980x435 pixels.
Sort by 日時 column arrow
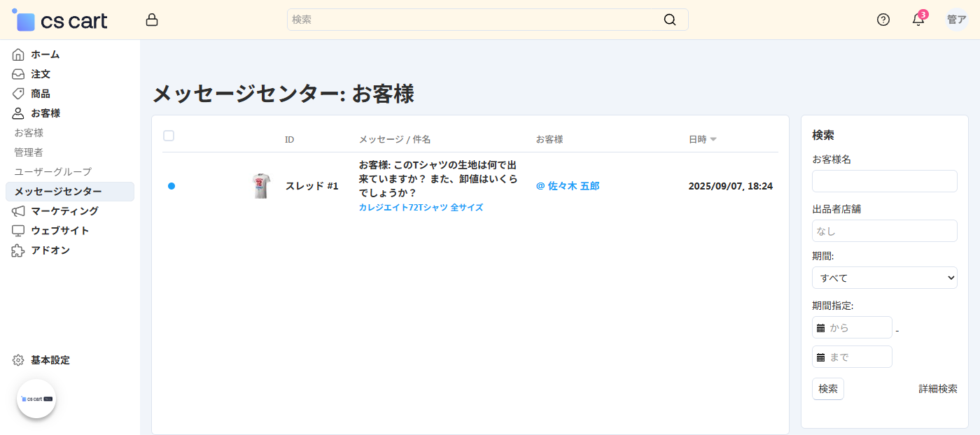point(713,139)
